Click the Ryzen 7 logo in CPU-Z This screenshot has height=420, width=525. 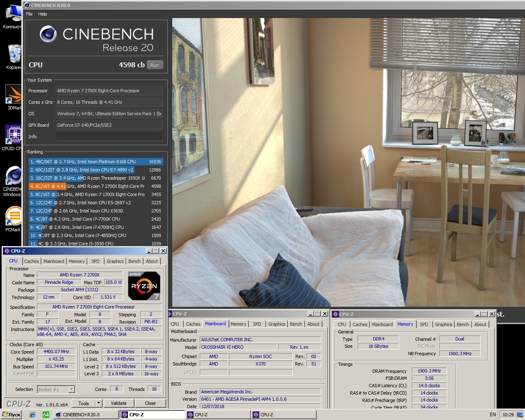(x=144, y=286)
